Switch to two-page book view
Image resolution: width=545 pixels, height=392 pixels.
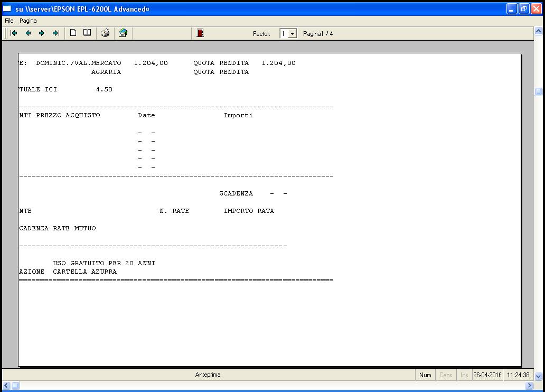pos(87,33)
